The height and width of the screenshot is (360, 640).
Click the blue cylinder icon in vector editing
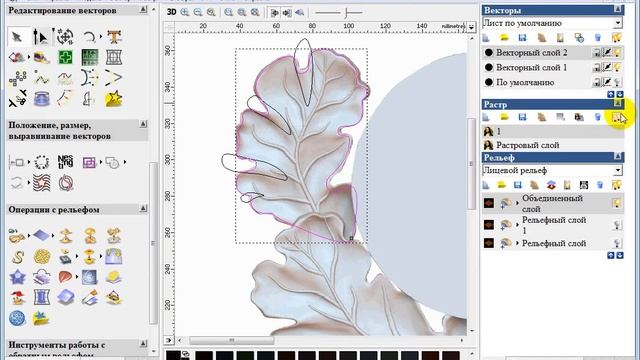(x=42, y=98)
